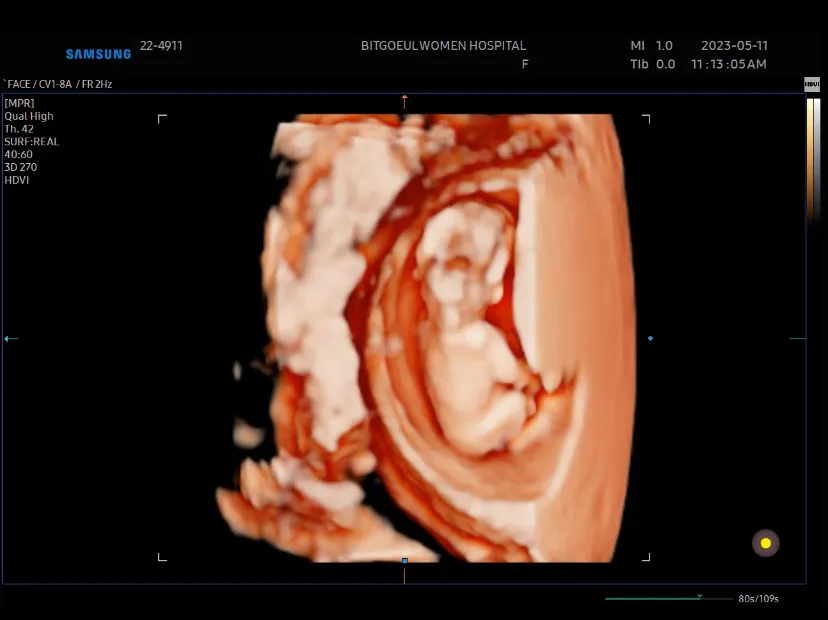
Task: Click the Samsung logo
Action: (x=98, y=54)
